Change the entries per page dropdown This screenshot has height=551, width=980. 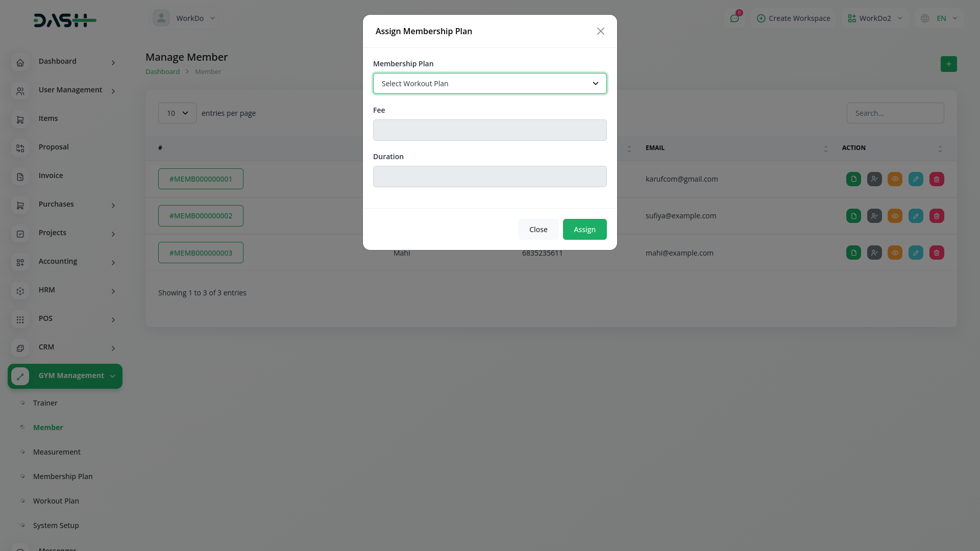click(x=177, y=113)
